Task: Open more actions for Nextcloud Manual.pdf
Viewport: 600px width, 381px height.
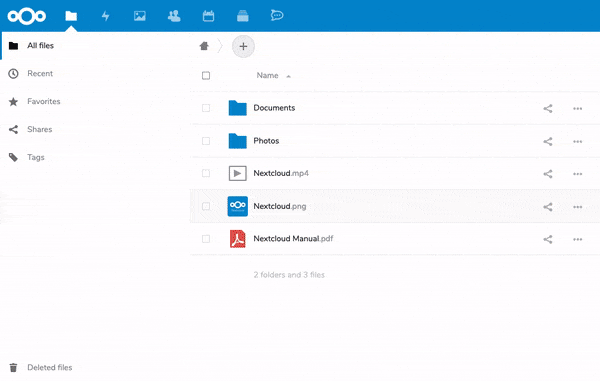Action: pos(577,239)
